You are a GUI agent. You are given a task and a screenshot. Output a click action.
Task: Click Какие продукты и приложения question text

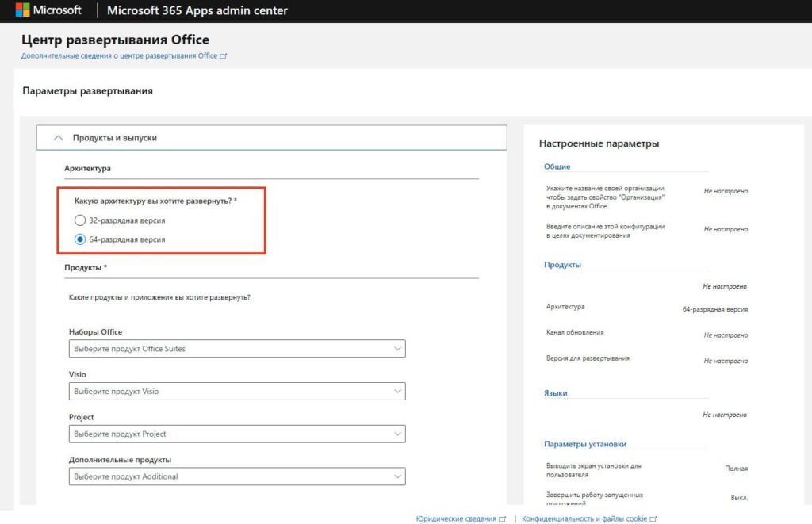click(x=159, y=297)
